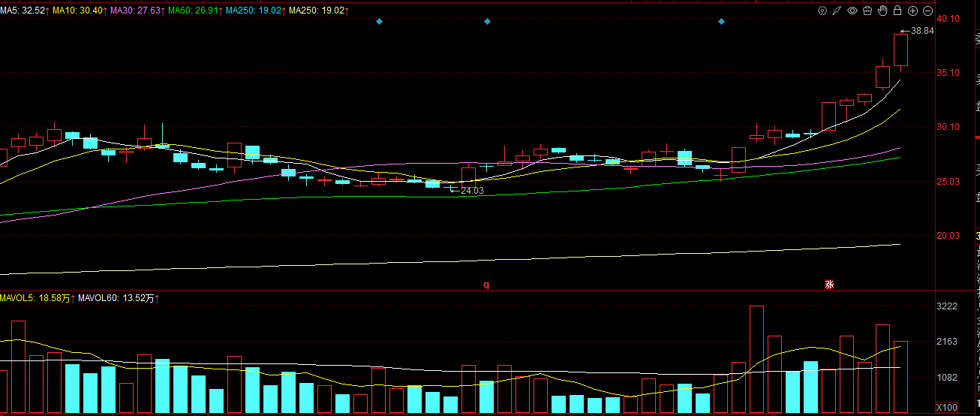Click the 25.03 price axis value
The height and width of the screenshot is (416, 980).
(948, 181)
